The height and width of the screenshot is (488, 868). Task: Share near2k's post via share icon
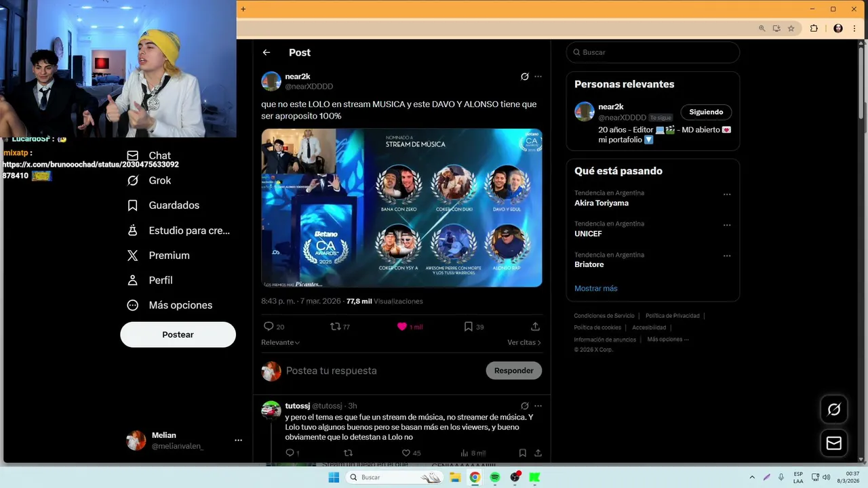[x=535, y=327]
